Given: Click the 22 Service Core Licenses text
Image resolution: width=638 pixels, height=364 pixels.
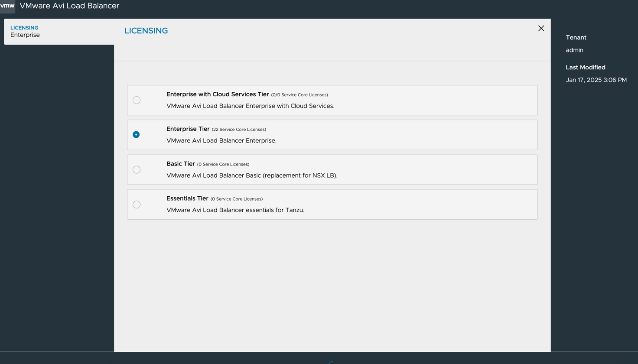Looking at the screenshot, I should (x=239, y=130).
